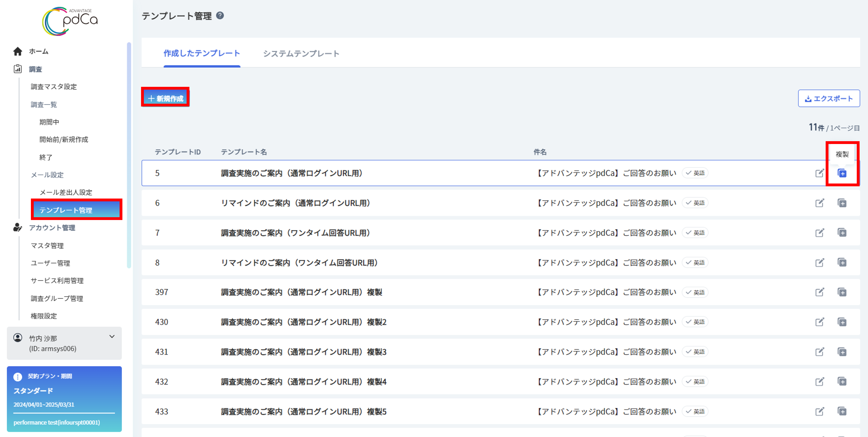Image resolution: width=868 pixels, height=437 pixels.
Task: Edit template ID 397 with the pencil icon
Action: [819, 292]
